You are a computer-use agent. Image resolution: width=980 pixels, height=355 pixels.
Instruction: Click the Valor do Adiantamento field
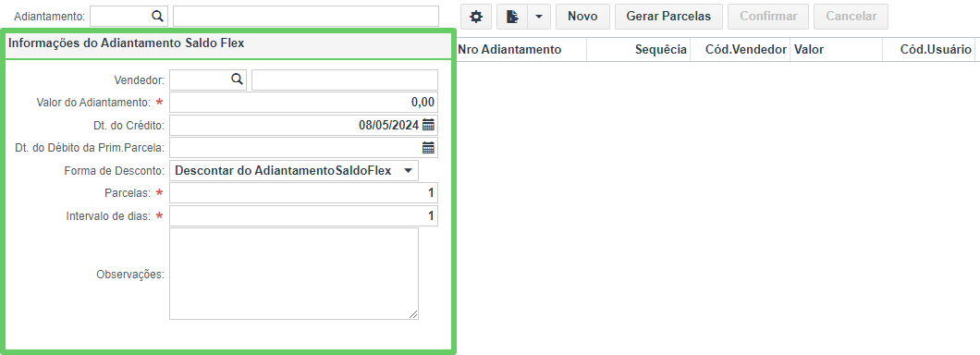(303, 103)
